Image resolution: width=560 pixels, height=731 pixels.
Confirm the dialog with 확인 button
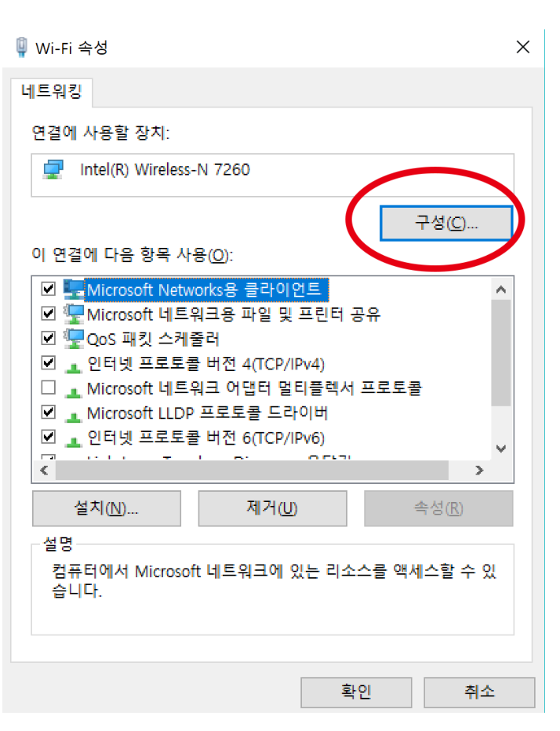(x=356, y=693)
